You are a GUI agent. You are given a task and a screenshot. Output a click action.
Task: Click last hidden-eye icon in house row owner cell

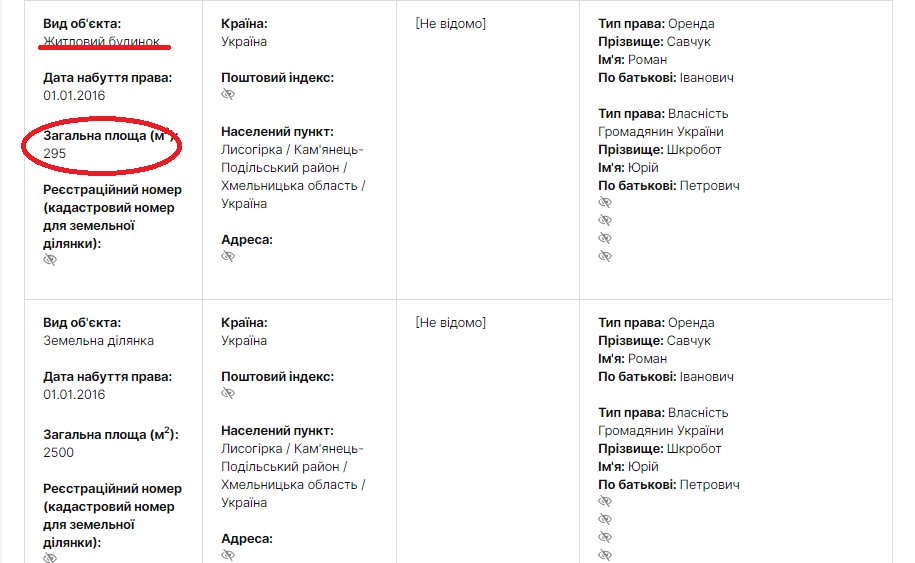(604, 257)
